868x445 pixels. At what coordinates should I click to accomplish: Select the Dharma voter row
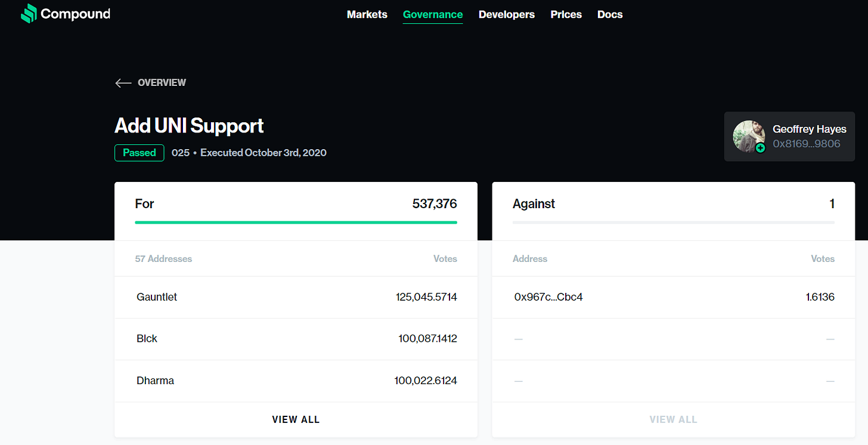click(296, 381)
